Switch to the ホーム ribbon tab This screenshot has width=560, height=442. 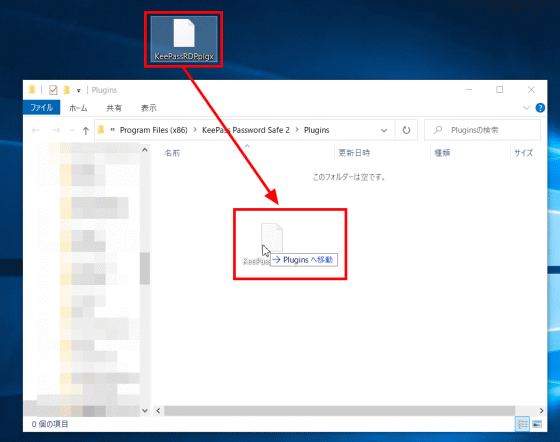78,108
